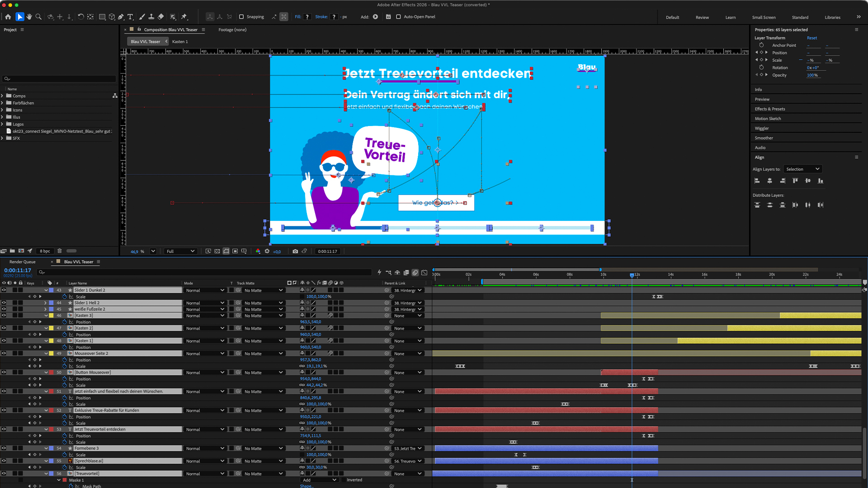Align layers to vertical centers
This screenshot has width=868, height=488.
point(808,181)
